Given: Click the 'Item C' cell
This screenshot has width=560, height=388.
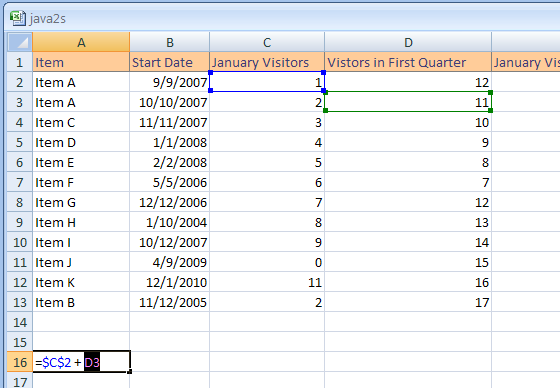Looking at the screenshot, I should point(81,123).
